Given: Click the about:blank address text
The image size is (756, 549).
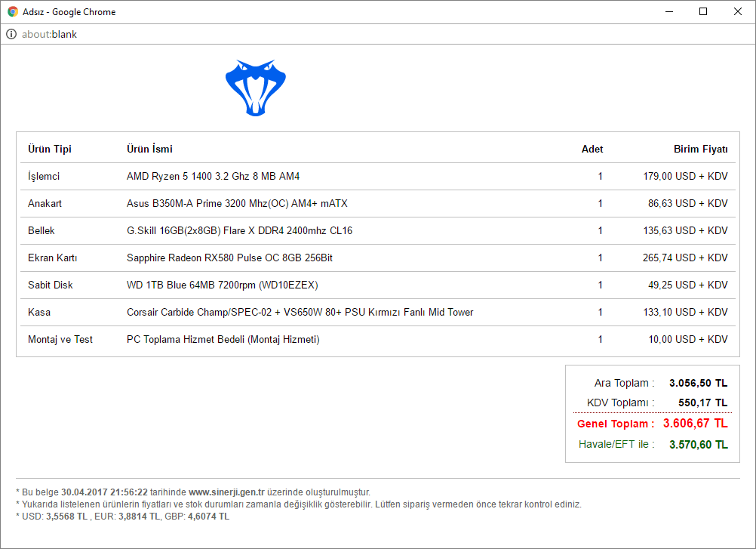Looking at the screenshot, I should 49,34.
